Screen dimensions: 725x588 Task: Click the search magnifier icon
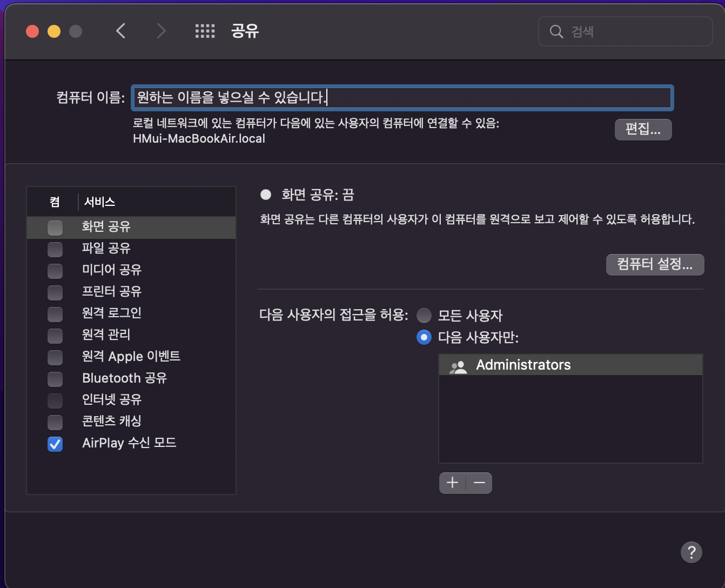pos(556,31)
